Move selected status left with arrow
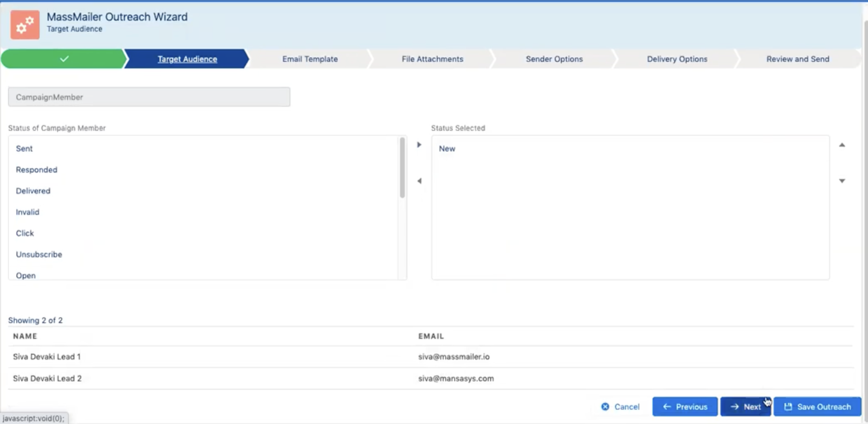The image size is (868, 424). (x=419, y=181)
